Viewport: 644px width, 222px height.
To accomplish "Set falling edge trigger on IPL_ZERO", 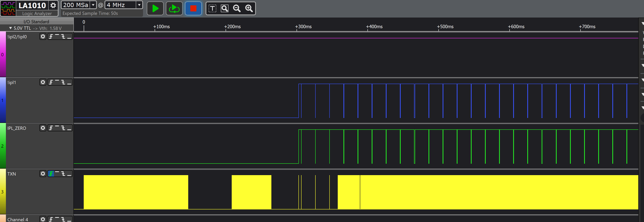I will coord(63,128).
